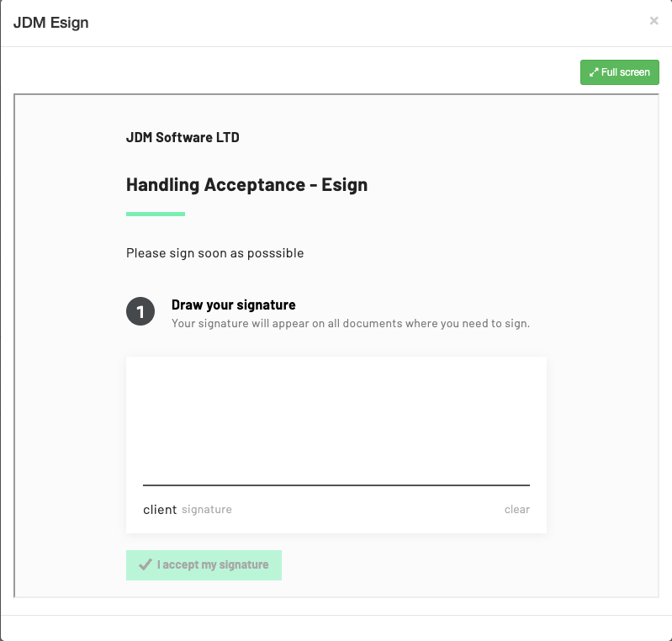This screenshot has width=672, height=641.
Task: Click the JDM Esign dialog title
Action: (51, 23)
